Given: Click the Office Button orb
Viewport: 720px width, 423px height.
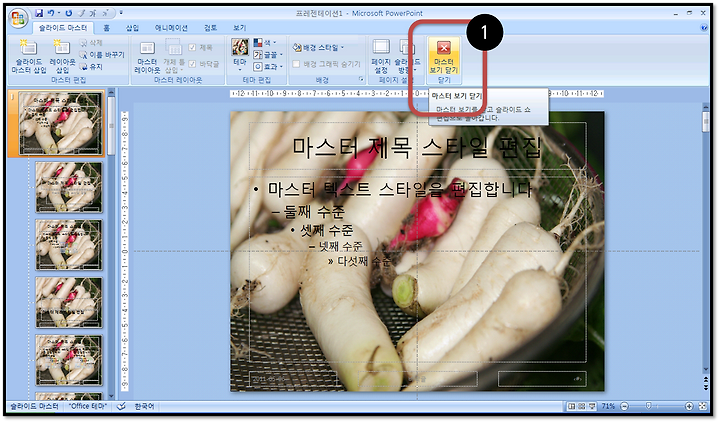Looking at the screenshot, I should tap(19, 18).
